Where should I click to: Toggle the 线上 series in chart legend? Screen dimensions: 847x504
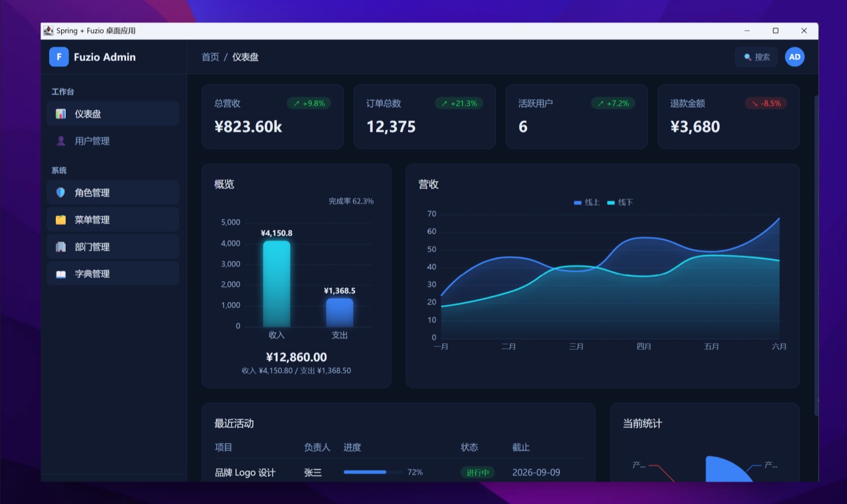click(587, 202)
